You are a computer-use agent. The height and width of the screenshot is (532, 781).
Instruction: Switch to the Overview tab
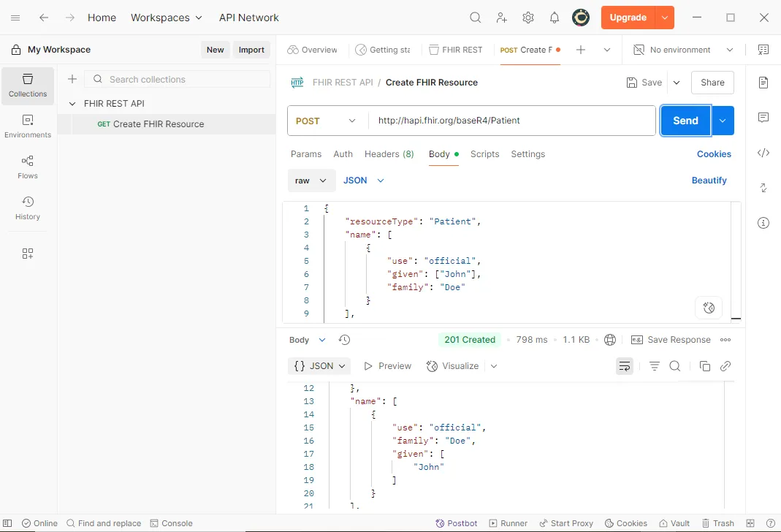coord(312,50)
